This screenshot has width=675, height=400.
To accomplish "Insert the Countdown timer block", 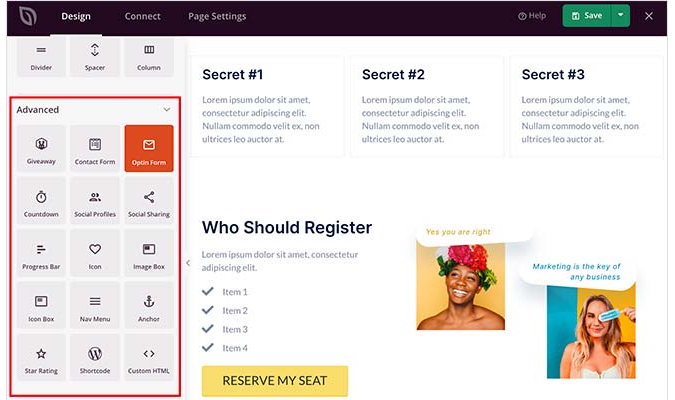I will pos(41,201).
